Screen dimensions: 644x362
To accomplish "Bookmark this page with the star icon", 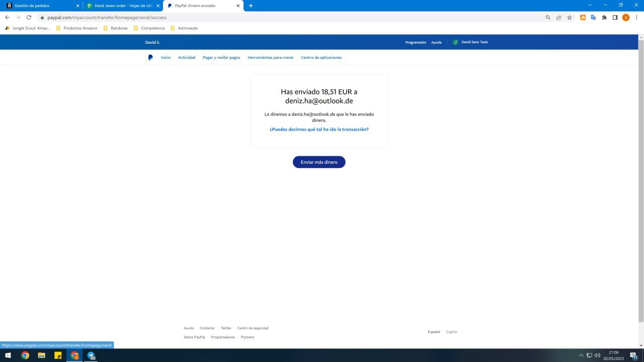I will (x=570, y=18).
